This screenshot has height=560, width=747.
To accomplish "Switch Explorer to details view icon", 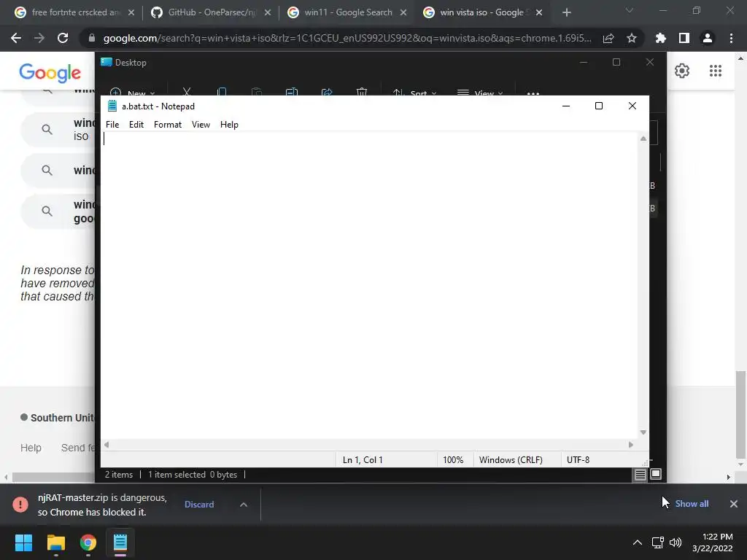I will click(640, 474).
